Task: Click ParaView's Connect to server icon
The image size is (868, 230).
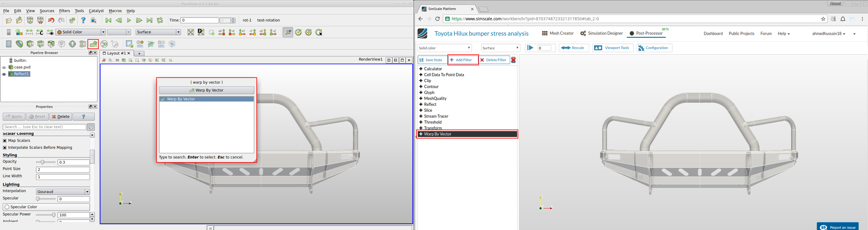Action: tap(30, 21)
